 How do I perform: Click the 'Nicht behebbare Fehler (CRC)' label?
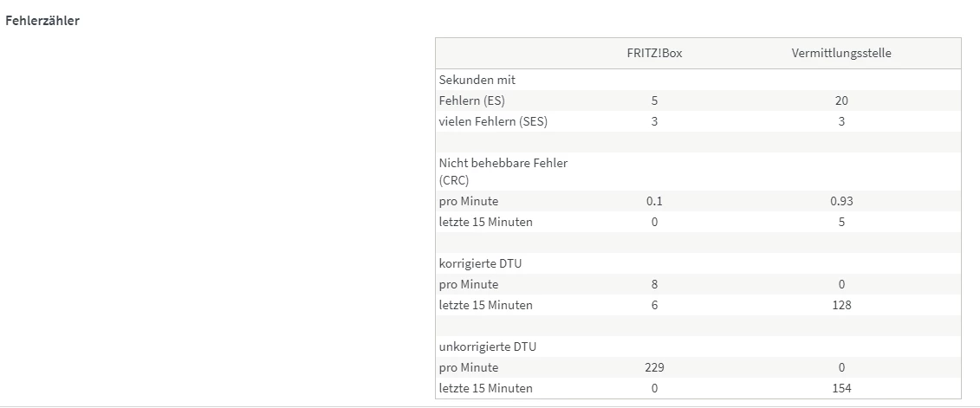click(x=503, y=172)
